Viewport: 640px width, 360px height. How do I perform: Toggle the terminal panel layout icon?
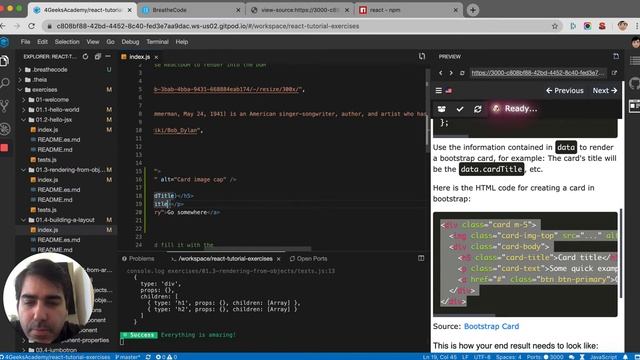coord(421,258)
